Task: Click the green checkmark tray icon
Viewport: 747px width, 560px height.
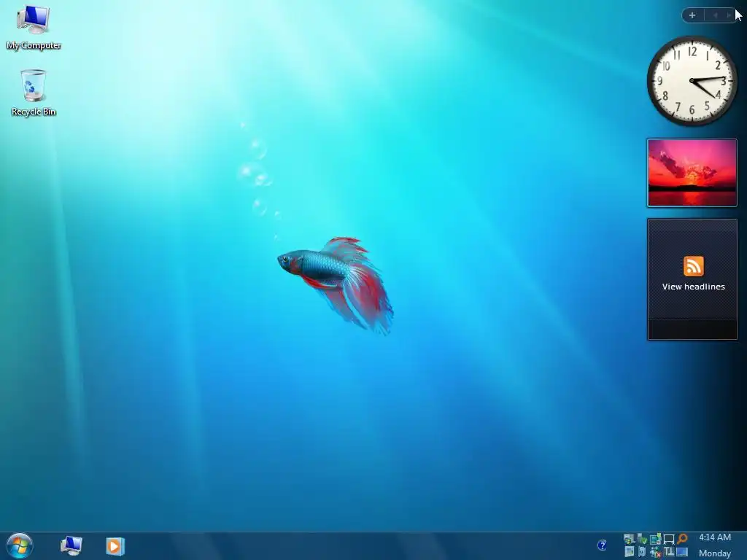Action: click(x=642, y=539)
